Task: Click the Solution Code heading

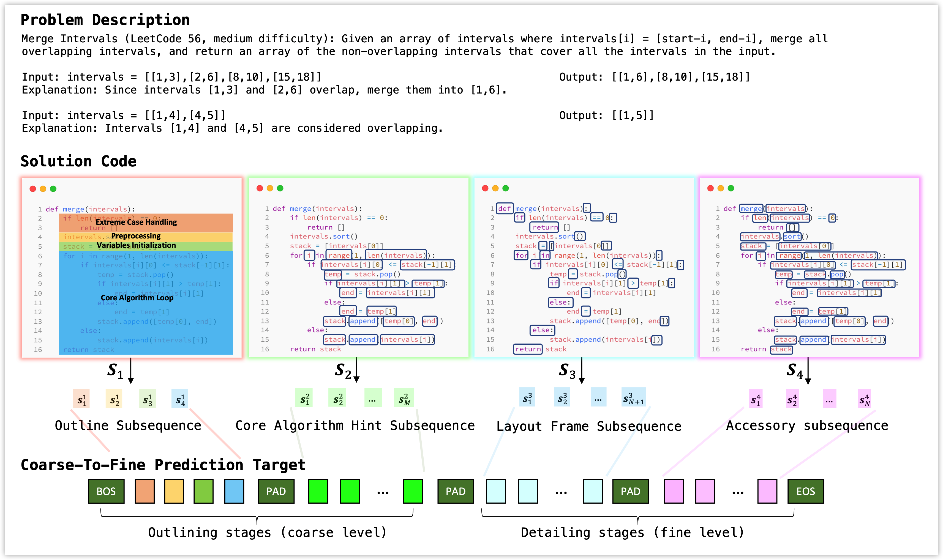Action: [78, 161]
